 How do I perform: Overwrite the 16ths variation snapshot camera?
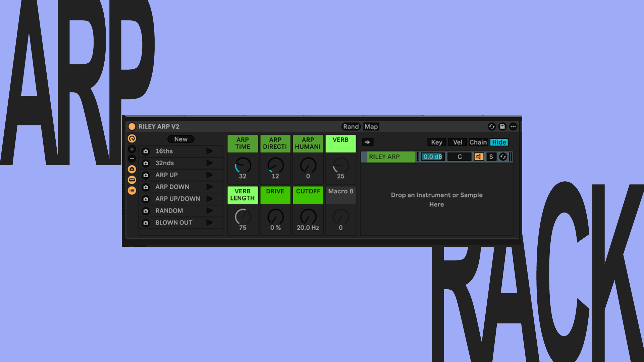[x=146, y=151]
